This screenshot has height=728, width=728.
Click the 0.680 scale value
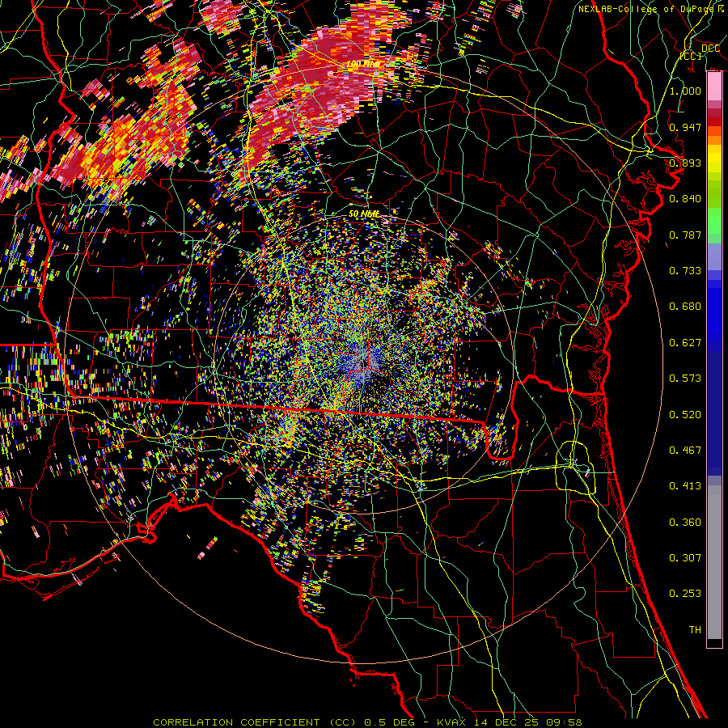[x=685, y=307]
